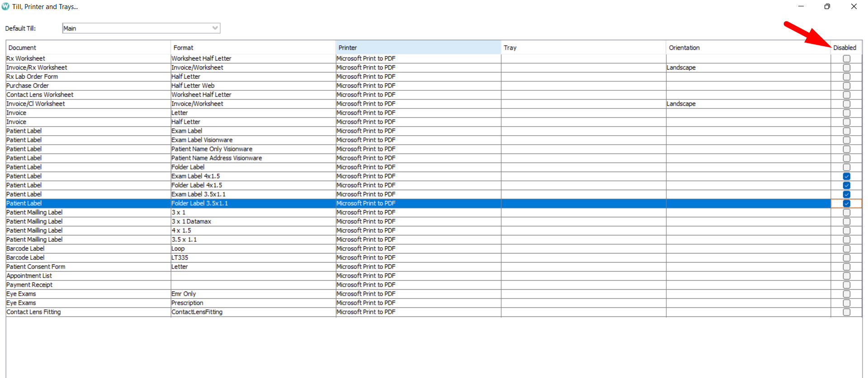Image resolution: width=868 pixels, height=378 pixels.
Task: Click the Printer column header
Action: point(418,48)
